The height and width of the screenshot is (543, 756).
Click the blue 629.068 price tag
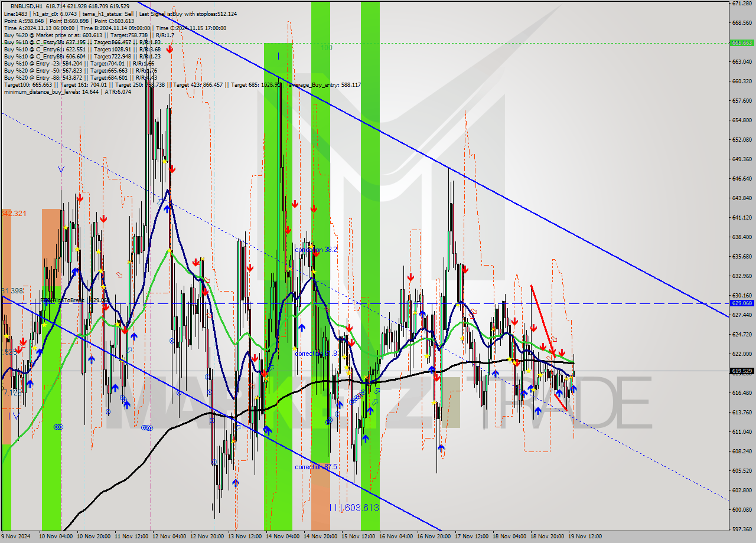click(x=742, y=303)
